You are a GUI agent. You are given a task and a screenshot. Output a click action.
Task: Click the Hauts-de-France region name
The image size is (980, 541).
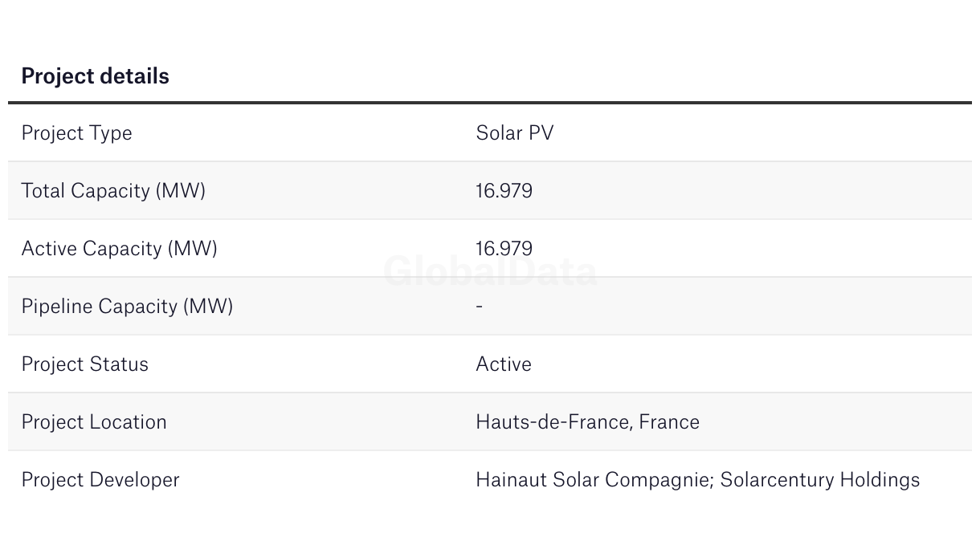coord(554,422)
